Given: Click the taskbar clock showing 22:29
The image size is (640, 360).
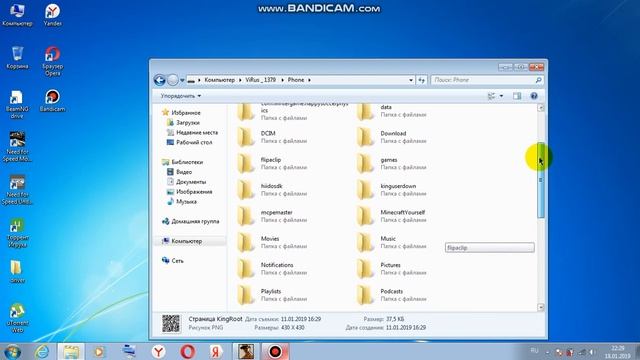Looking at the screenshot, I should click(618, 352).
